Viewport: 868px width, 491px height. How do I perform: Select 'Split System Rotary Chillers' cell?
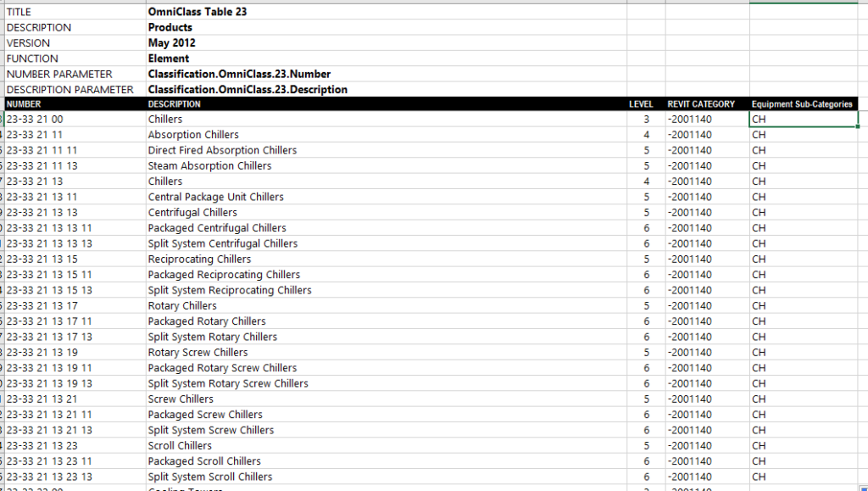coord(387,337)
